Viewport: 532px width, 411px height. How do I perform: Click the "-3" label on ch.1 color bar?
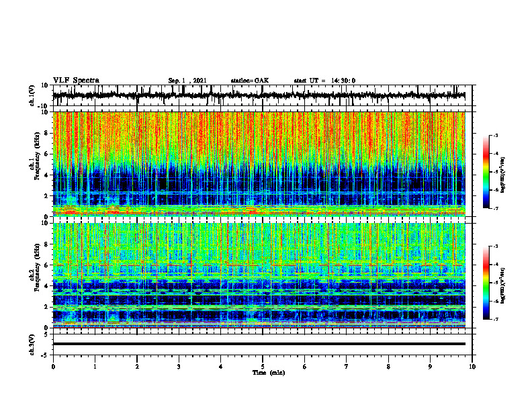(x=496, y=135)
